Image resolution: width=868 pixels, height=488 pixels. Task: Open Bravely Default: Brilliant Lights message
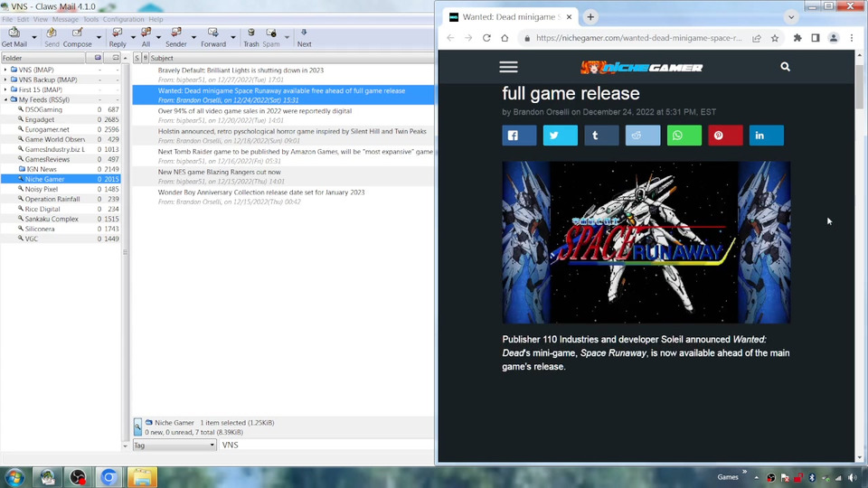tap(283, 75)
